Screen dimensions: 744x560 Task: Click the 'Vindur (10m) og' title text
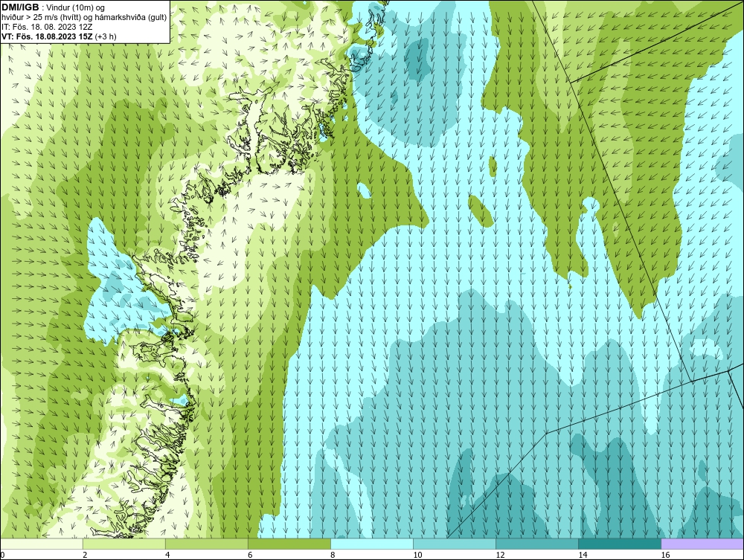76,7
